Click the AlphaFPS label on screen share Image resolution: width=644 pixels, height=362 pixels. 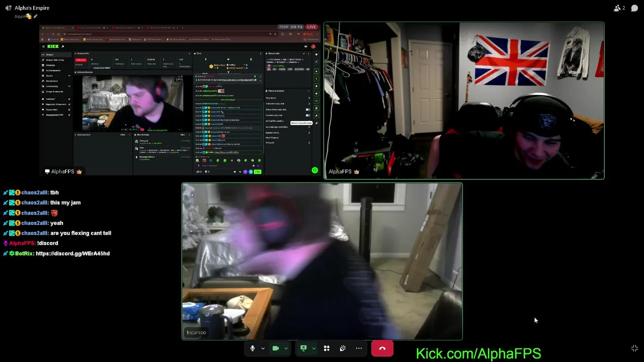(x=63, y=171)
